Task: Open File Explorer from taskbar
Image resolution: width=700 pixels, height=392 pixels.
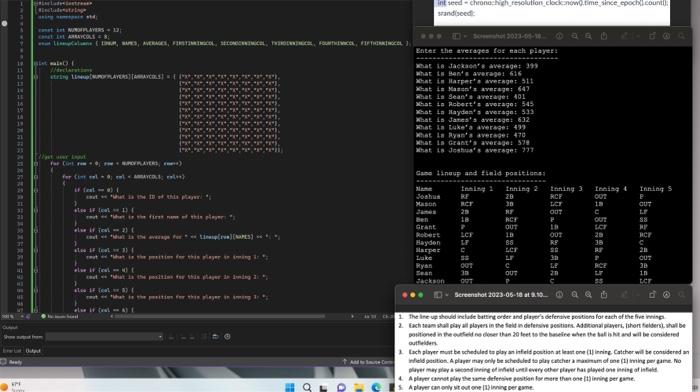Action: [359, 387]
